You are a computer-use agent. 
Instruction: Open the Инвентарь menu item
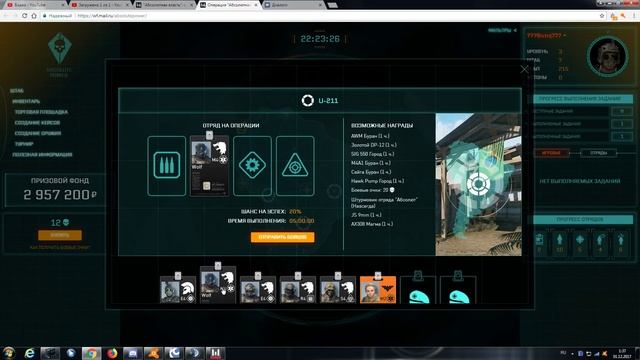[26, 101]
